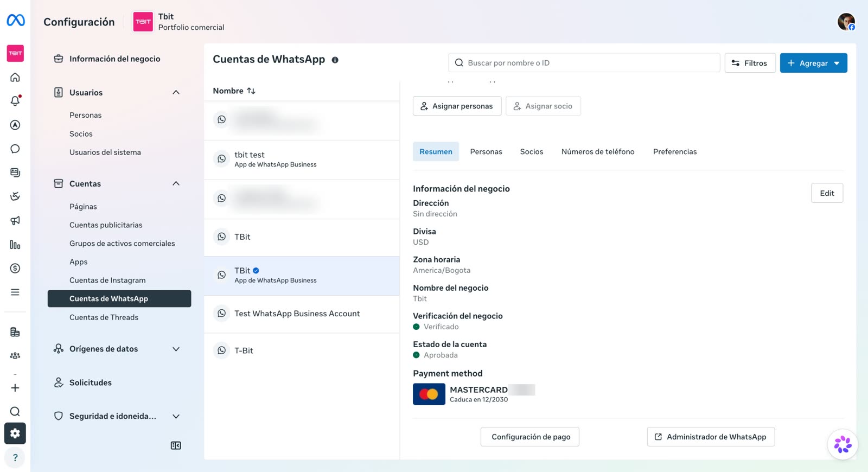Open the search magnifier icon in rail
Screen dimensions: 868x472
point(15,411)
